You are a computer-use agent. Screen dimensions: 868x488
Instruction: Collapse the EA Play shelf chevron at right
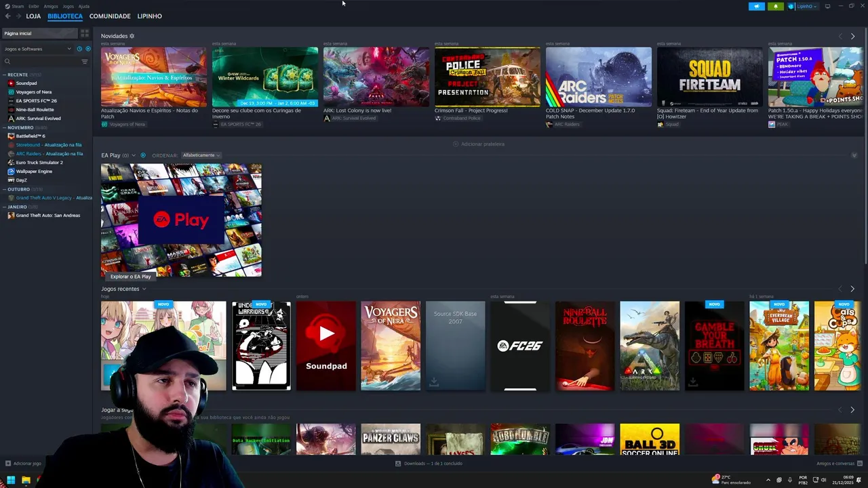click(x=854, y=155)
